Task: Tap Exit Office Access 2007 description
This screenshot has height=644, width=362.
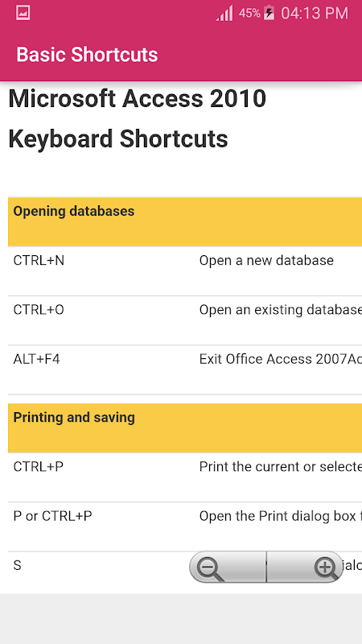Action: 281,359
